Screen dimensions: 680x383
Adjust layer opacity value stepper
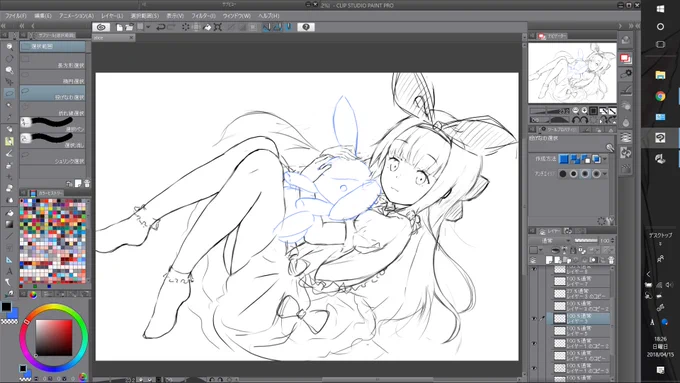pyautogui.click(x=612, y=240)
